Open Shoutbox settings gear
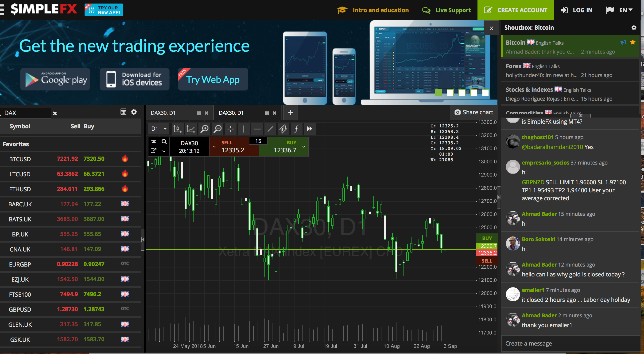644x354 pixels. pyautogui.click(x=634, y=28)
